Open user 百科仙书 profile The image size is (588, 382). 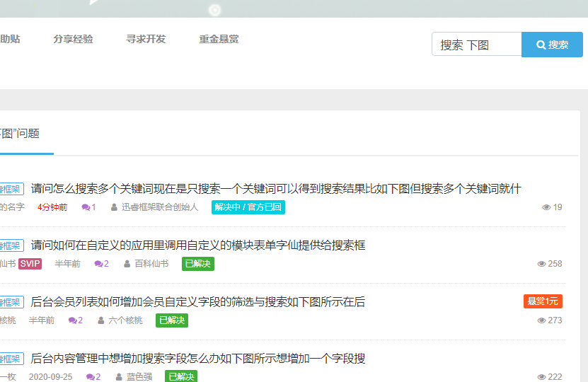[151, 264]
